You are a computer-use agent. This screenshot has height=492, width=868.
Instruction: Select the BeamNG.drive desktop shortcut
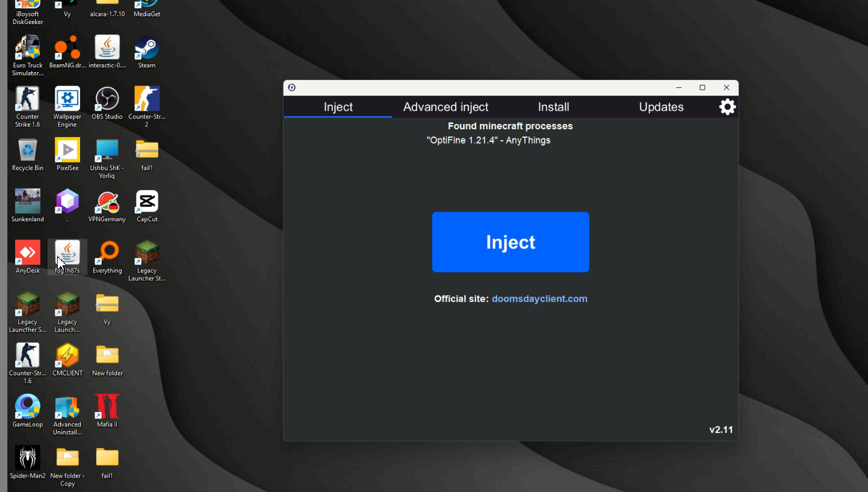pos(67,52)
